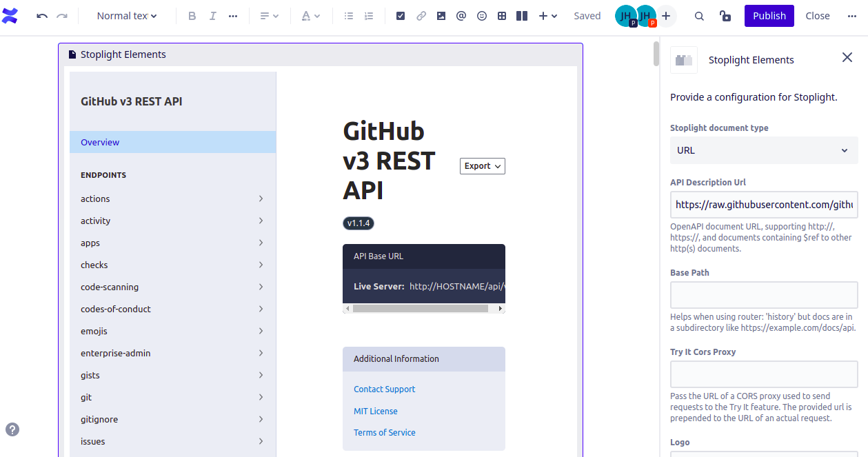This screenshot has width=868, height=457.
Task: Close the Stoplight Elements config panel
Action: tap(847, 57)
